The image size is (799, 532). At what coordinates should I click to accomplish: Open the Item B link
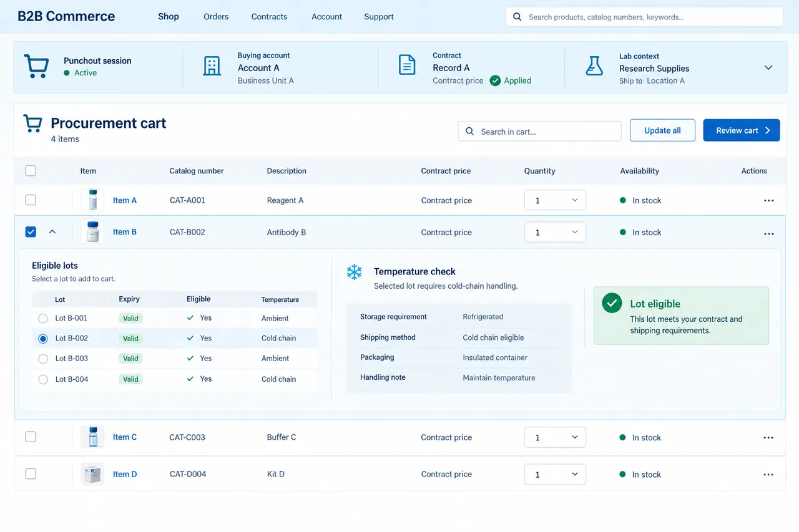tap(125, 232)
